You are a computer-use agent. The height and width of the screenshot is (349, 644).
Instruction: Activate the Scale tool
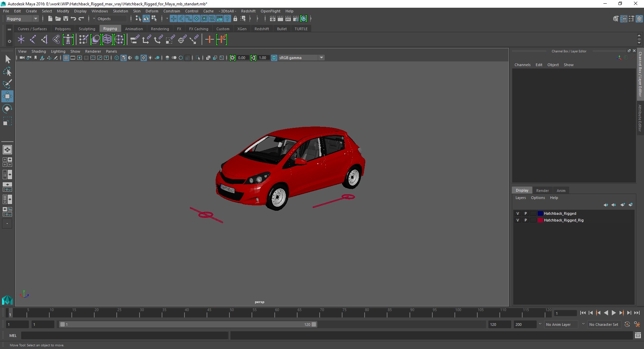pyautogui.click(x=7, y=121)
